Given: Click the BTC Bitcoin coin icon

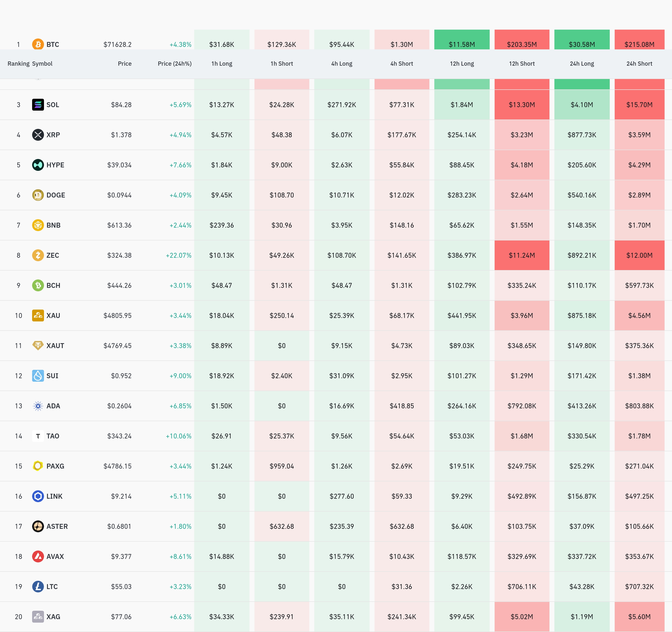Looking at the screenshot, I should tap(38, 44).
